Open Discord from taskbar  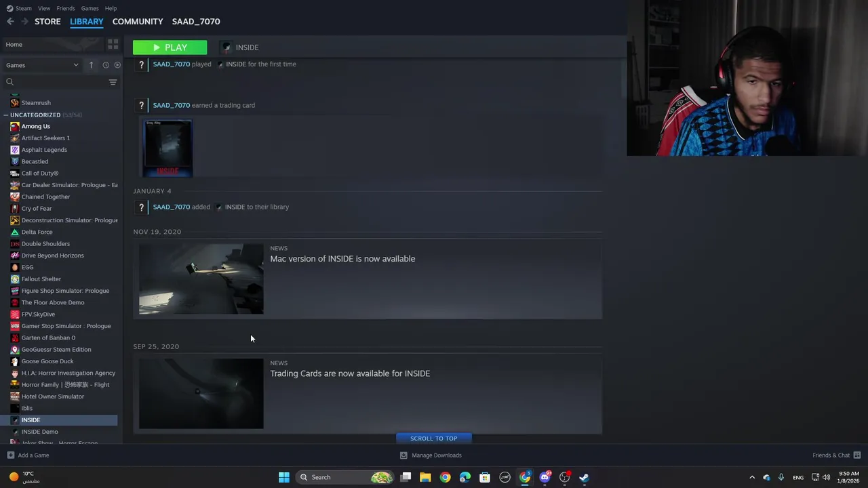[545, 477]
